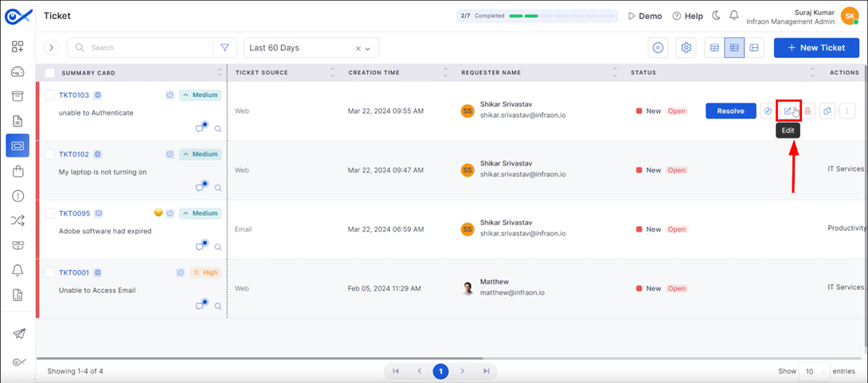Check the TKT0103 row checkbox
868x383 pixels.
tap(50, 96)
